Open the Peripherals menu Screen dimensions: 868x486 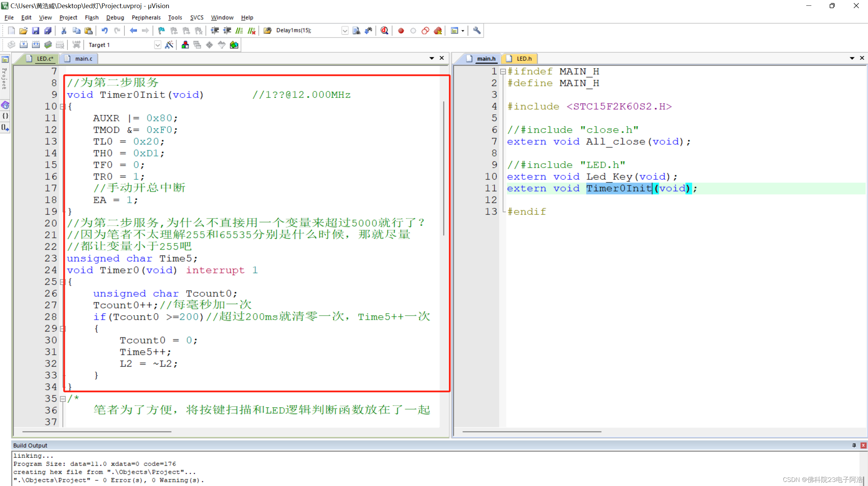146,17
